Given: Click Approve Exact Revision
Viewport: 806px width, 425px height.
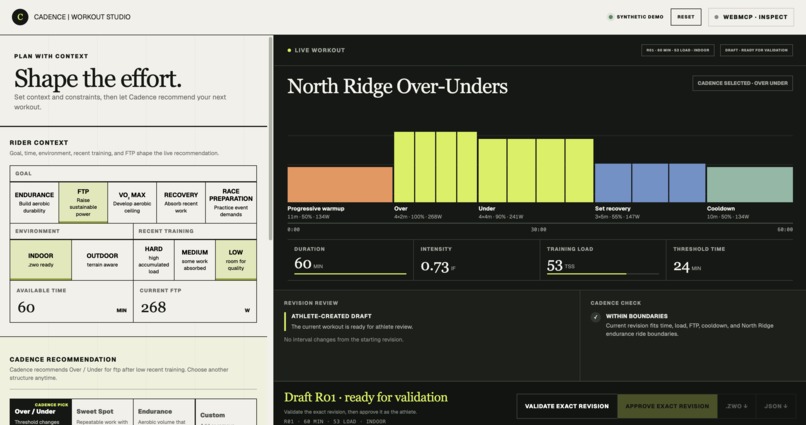Looking at the screenshot, I should (667, 406).
